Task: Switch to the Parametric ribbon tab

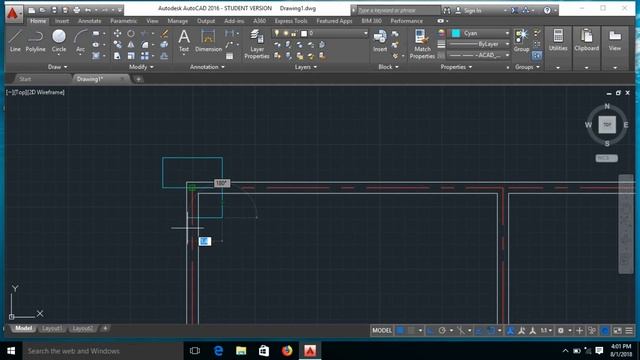Action: click(x=124, y=21)
